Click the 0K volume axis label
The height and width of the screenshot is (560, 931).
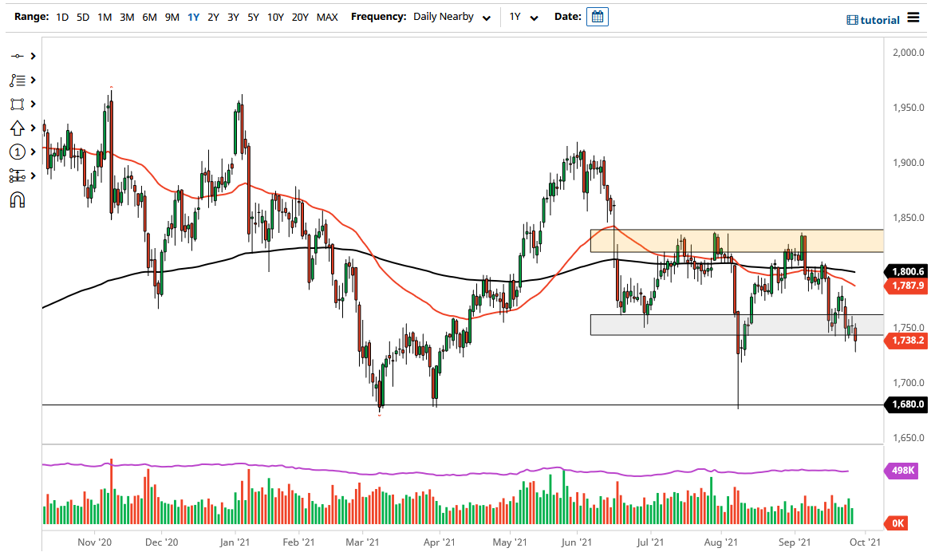(897, 523)
